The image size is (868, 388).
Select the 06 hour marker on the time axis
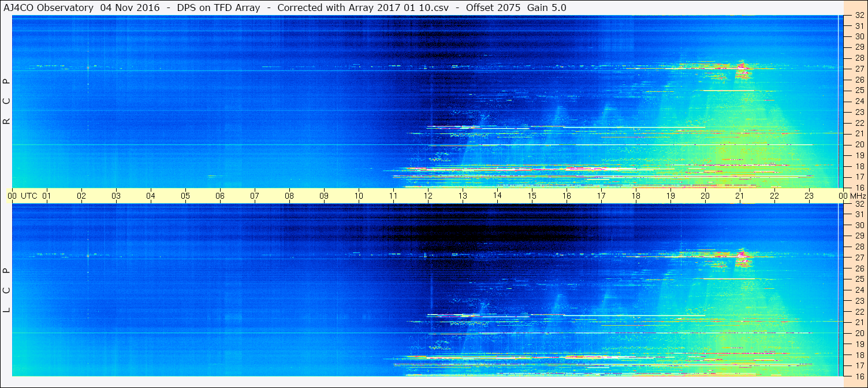click(220, 196)
